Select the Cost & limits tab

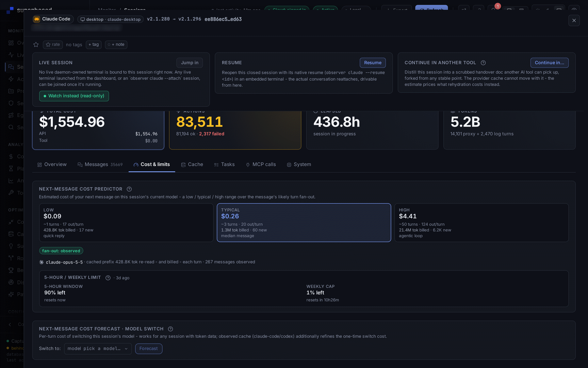(x=152, y=165)
